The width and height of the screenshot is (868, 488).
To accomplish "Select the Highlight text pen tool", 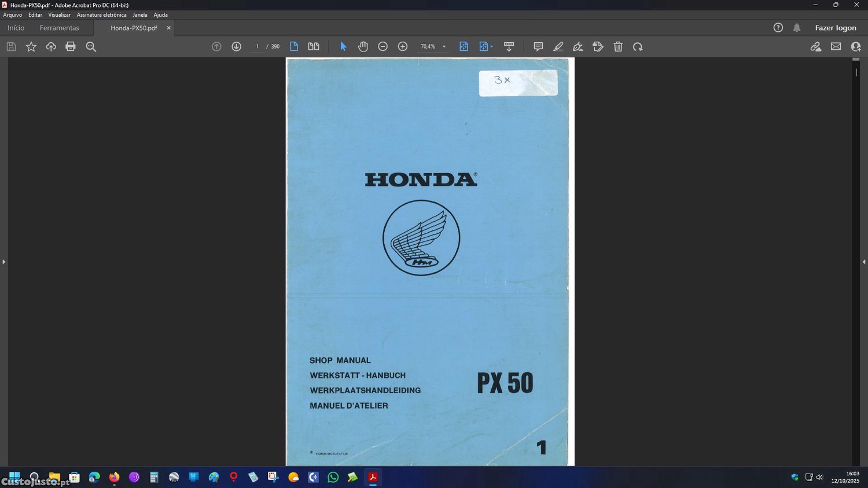I will 558,47.
